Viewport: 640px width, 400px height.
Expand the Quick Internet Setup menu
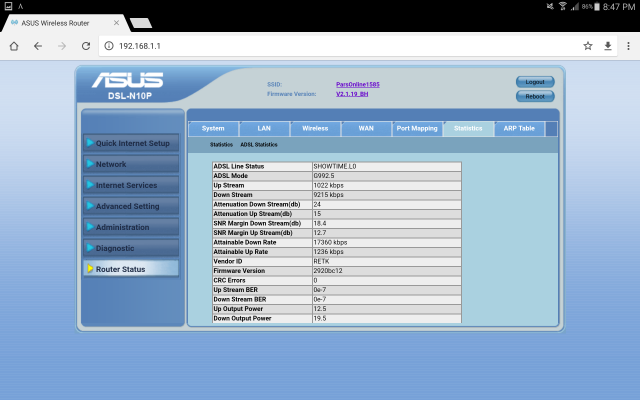tap(132, 143)
